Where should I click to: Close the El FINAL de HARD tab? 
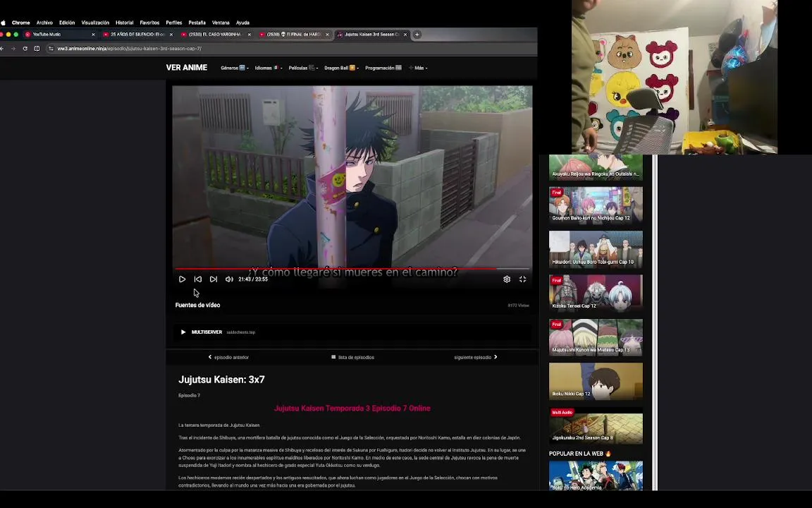point(327,34)
